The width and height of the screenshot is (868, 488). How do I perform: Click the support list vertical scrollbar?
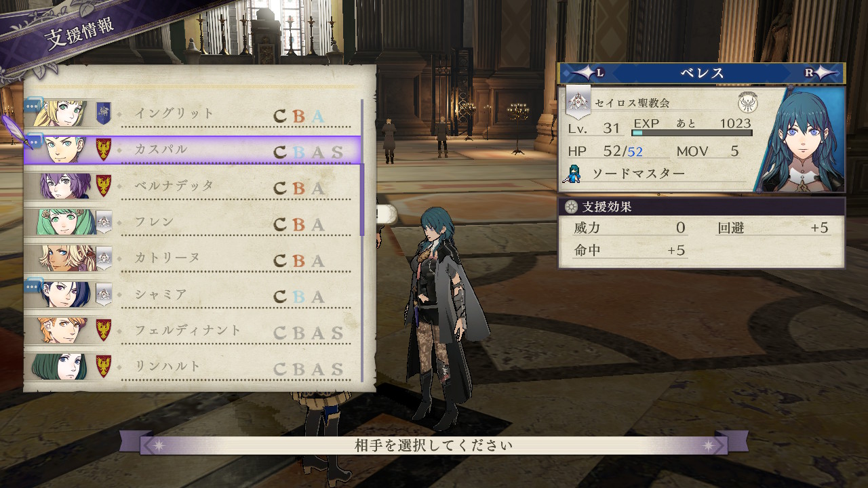[362, 241]
